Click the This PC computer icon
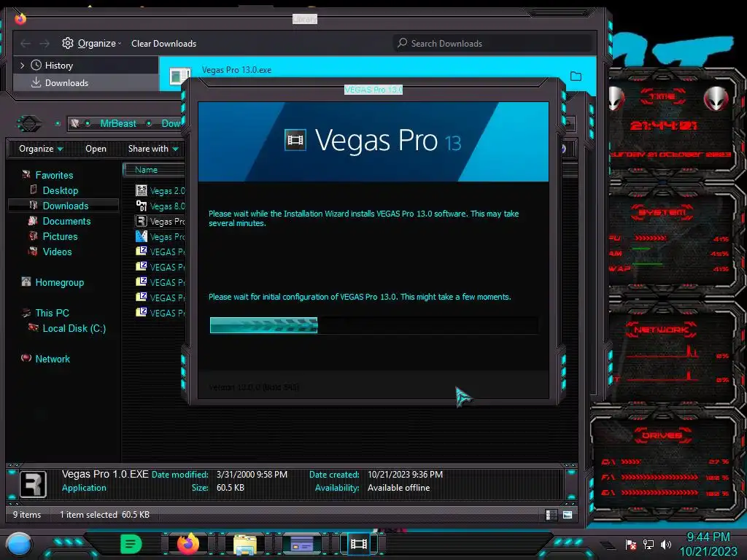747x560 pixels. click(26, 313)
